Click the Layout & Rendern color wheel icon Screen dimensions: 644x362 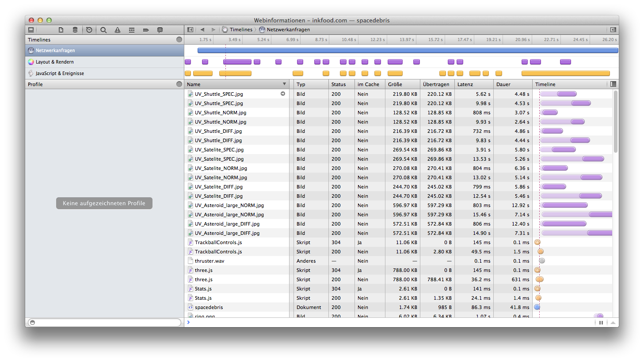click(31, 62)
